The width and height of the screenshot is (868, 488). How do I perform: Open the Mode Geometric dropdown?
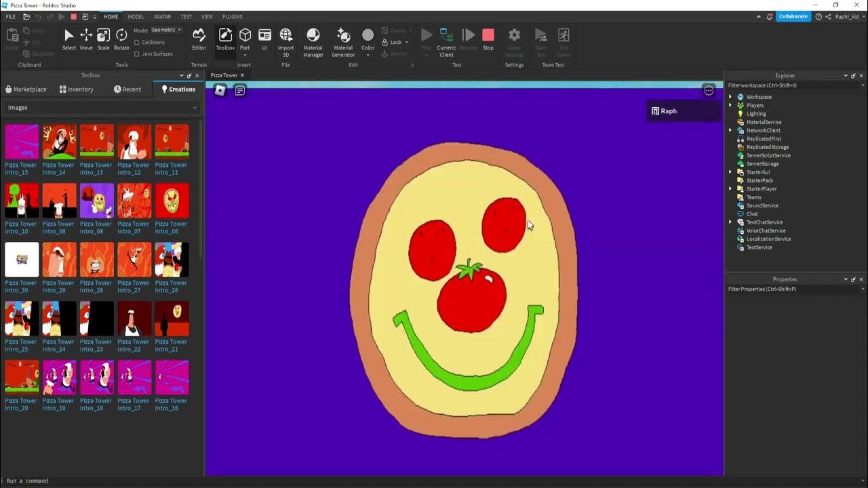click(166, 30)
